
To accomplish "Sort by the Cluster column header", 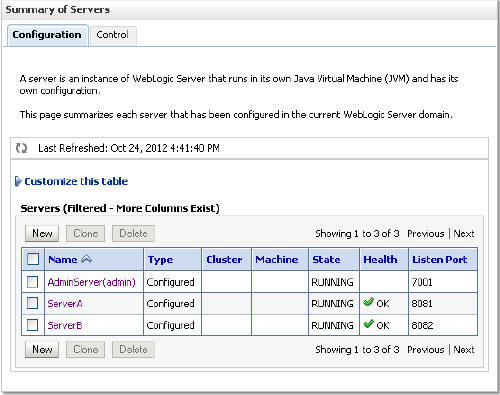I will click(224, 259).
